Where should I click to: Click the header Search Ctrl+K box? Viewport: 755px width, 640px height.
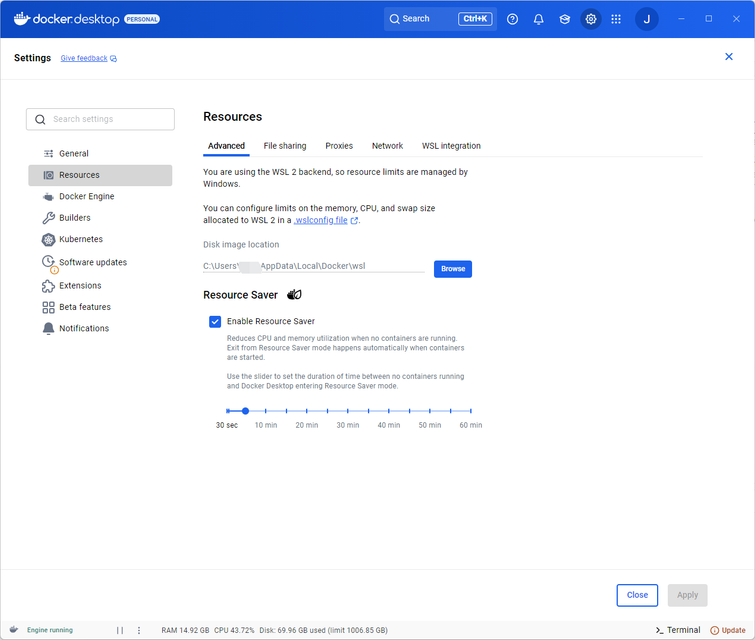coord(440,19)
